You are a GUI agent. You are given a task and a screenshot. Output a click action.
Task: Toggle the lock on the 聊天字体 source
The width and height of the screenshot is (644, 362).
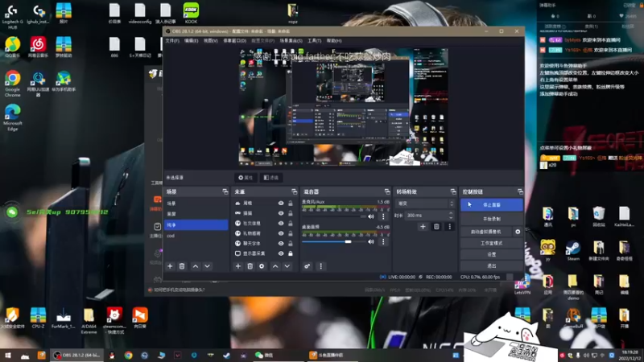click(x=291, y=244)
